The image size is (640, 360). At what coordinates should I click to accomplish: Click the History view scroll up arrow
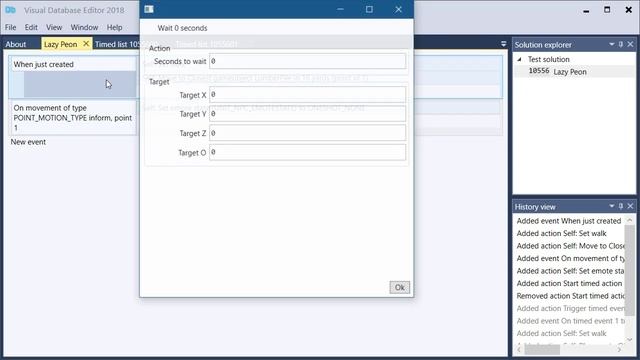click(630, 220)
